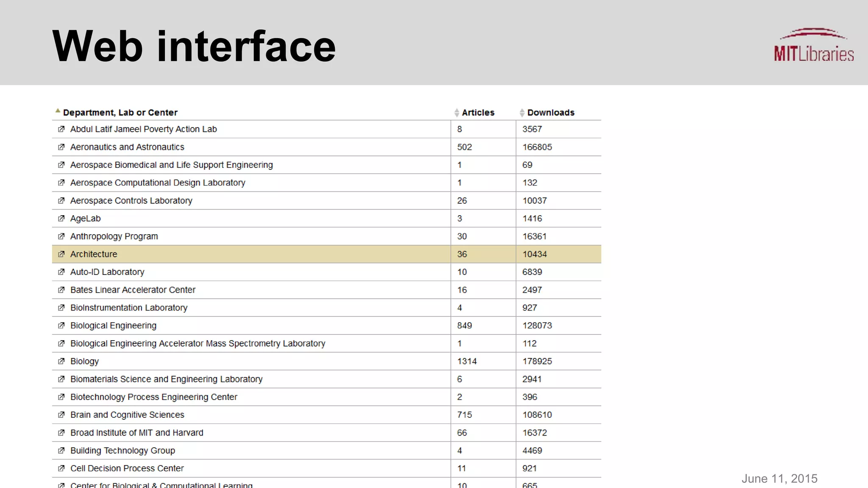Select Cell Decision Process Center name text
Image resolution: width=868 pixels, height=488 pixels.
click(x=127, y=469)
